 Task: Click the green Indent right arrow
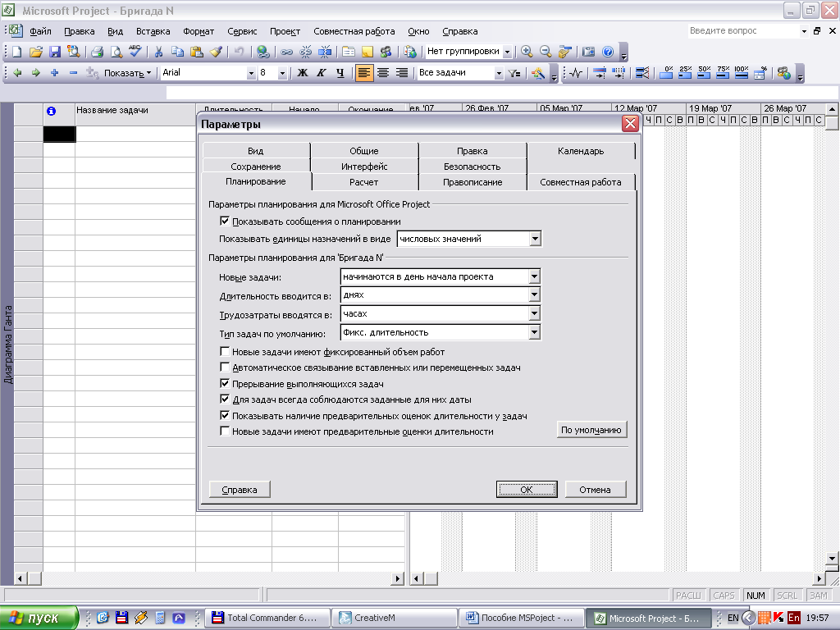tap(36, 73)
